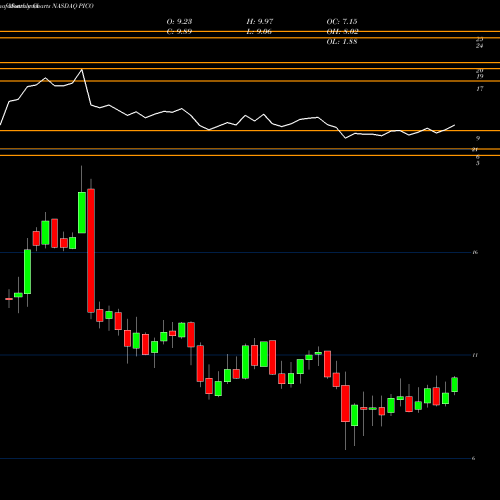The image size is (500, 500).
Task: Click the upper axis label 24
Action: (x=479, y=46)
